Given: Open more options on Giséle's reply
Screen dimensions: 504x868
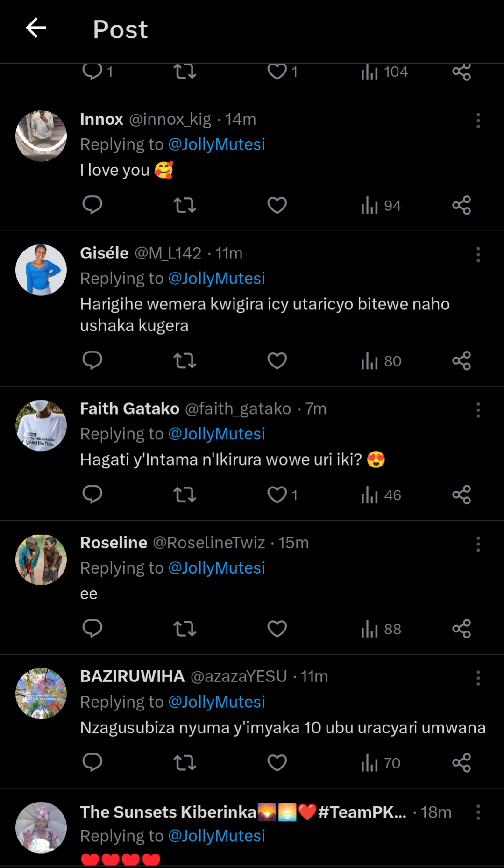Looking at the screenshot, I should point(478,255).
